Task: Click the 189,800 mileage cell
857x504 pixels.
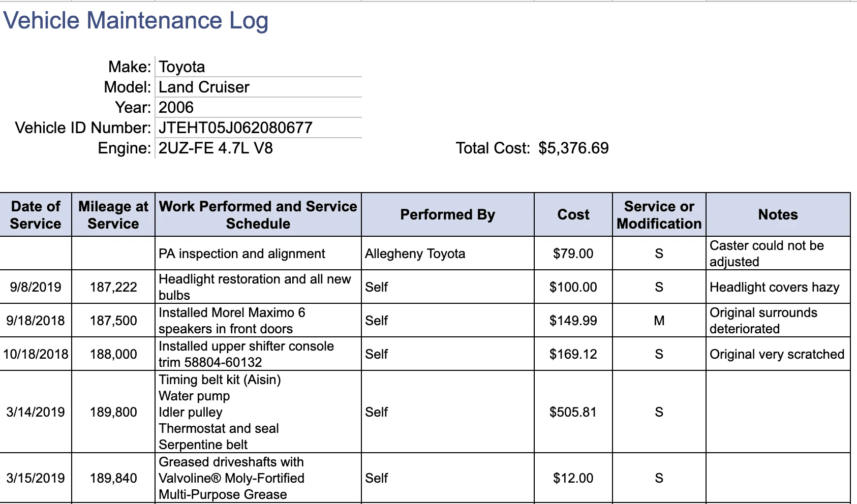Action: pos(113,412)
